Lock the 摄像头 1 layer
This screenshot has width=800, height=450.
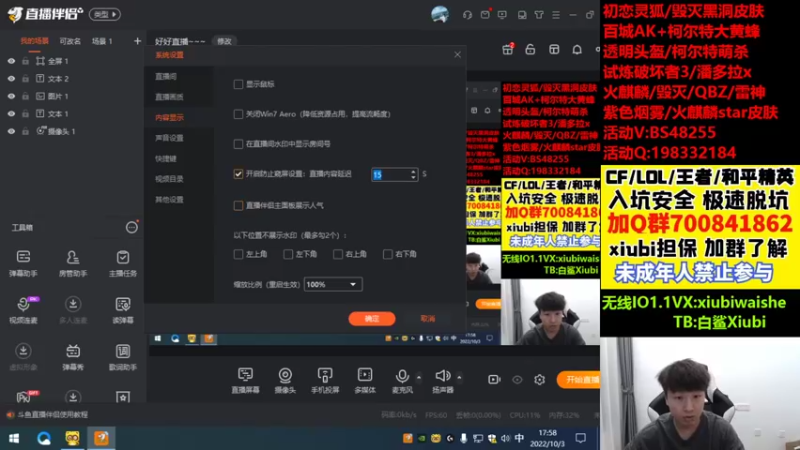[25, 131]
